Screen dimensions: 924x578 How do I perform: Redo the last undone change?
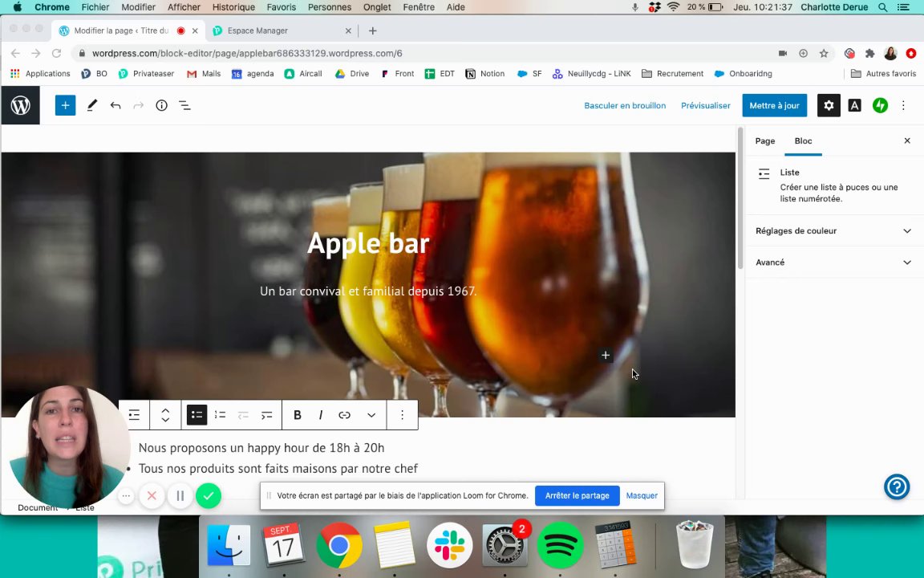point(139,106)
